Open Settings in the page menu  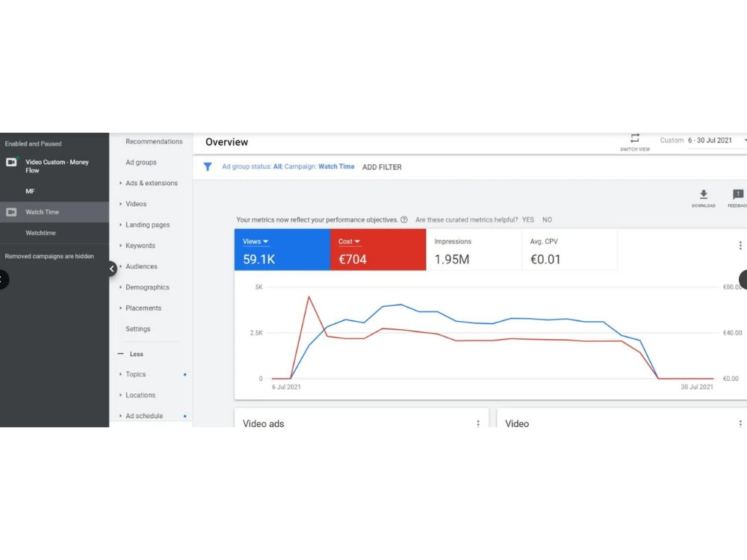click(137, 329)
